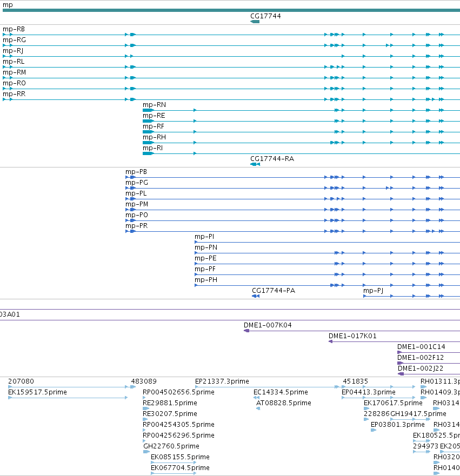
Task: Select the 483089 feature label
Action: pos(144,381)
